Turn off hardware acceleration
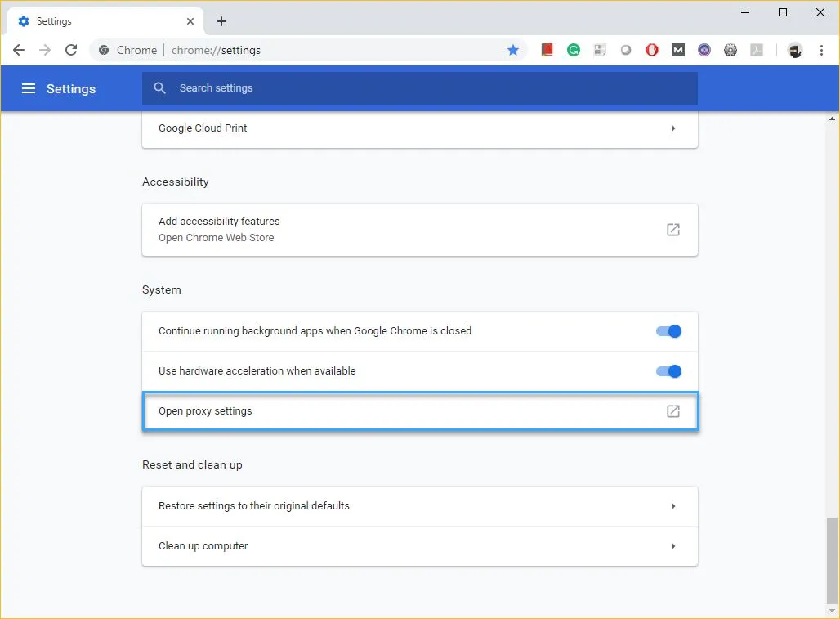840x619 pixels. pyautogui.click(x=668, y=371)
